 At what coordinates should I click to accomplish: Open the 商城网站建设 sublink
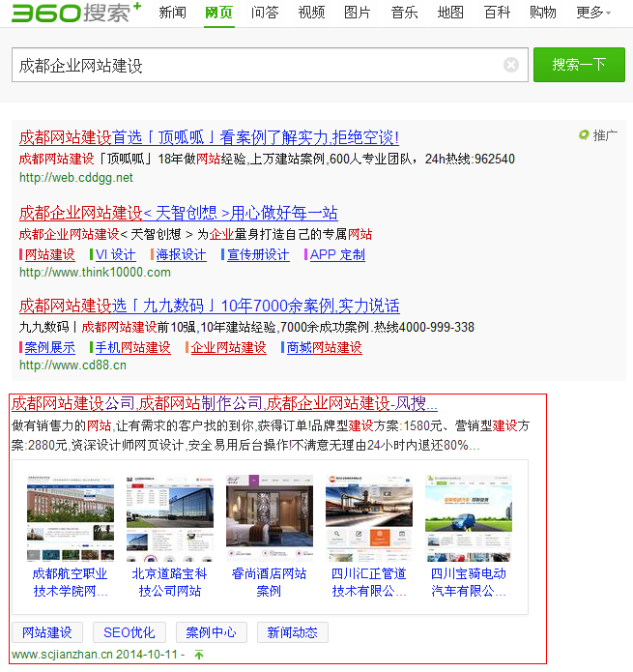coord(324,347)
